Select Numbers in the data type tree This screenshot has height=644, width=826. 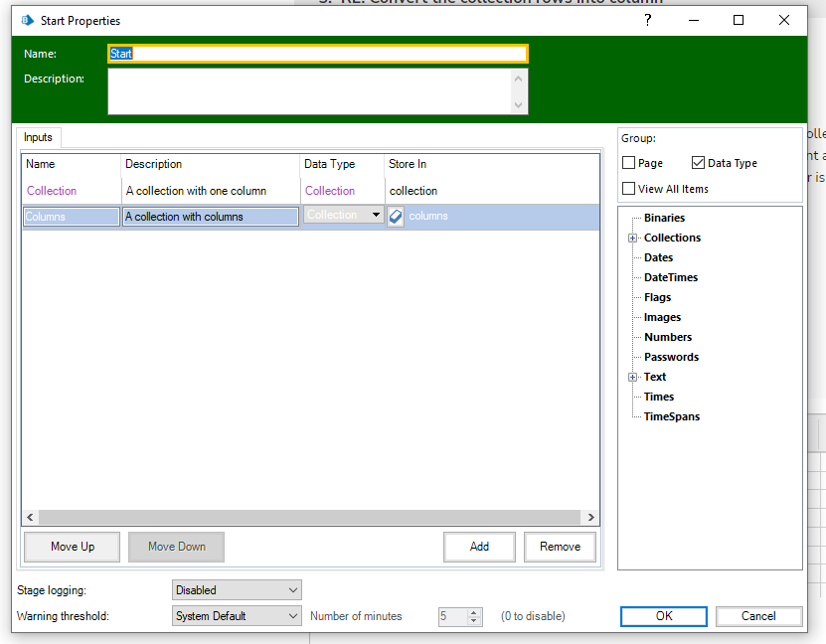(x=668, y=338)
